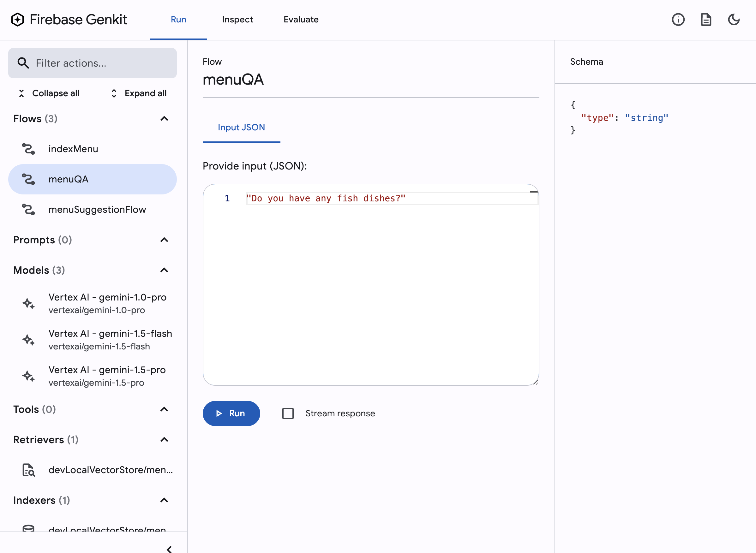Click the Retrievers (1) heading
This screenshot has height=553, width=756.
pos(46,439)
